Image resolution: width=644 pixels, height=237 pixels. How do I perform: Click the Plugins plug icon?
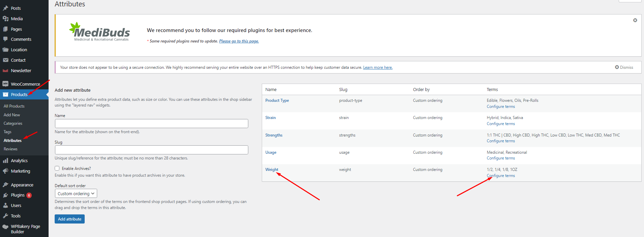click(x=5, y=195)
